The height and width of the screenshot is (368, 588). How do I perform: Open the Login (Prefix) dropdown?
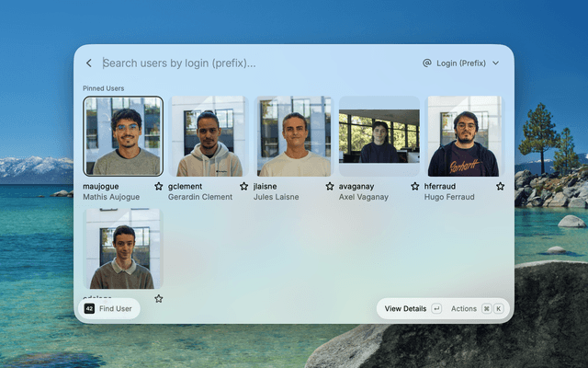pyautogui.click(x=461, y=63)
